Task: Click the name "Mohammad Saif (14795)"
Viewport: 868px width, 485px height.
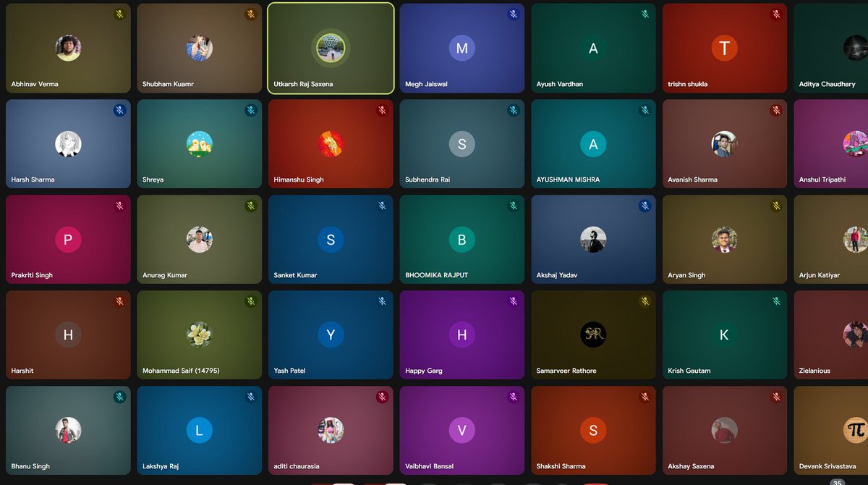Action: click(181, 371)
